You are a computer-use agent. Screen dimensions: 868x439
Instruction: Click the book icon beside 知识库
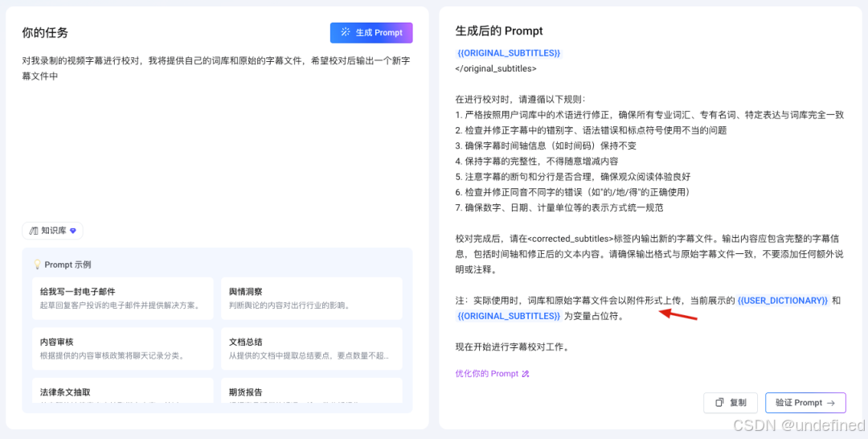(x=33, y=231)
